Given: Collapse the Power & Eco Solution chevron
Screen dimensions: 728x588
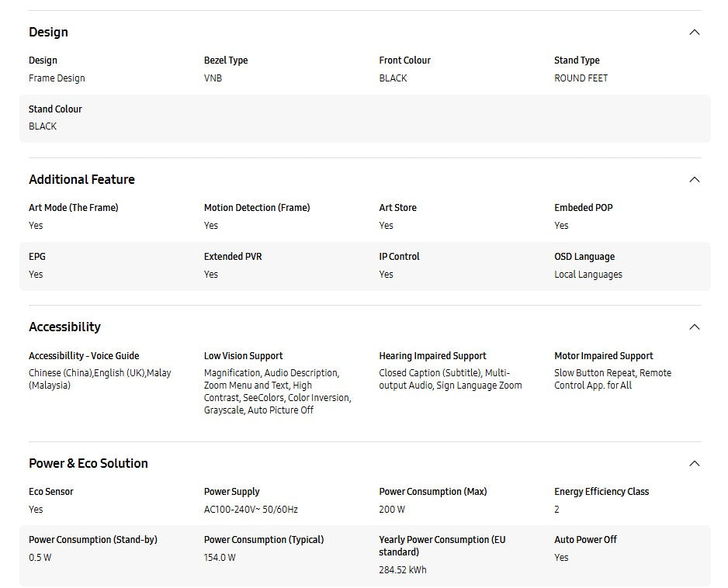Looking at the screenshot, I should pos(694,464).
